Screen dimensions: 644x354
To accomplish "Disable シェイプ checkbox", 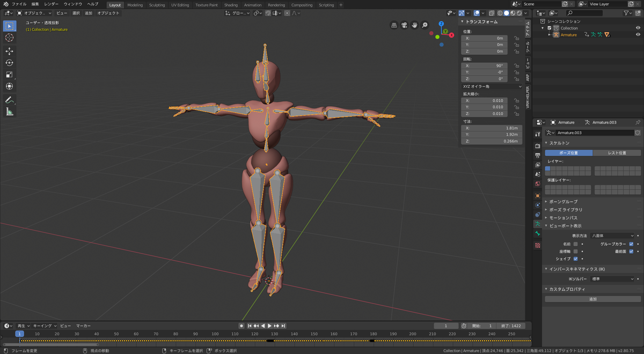I will [x=575, y=259].
